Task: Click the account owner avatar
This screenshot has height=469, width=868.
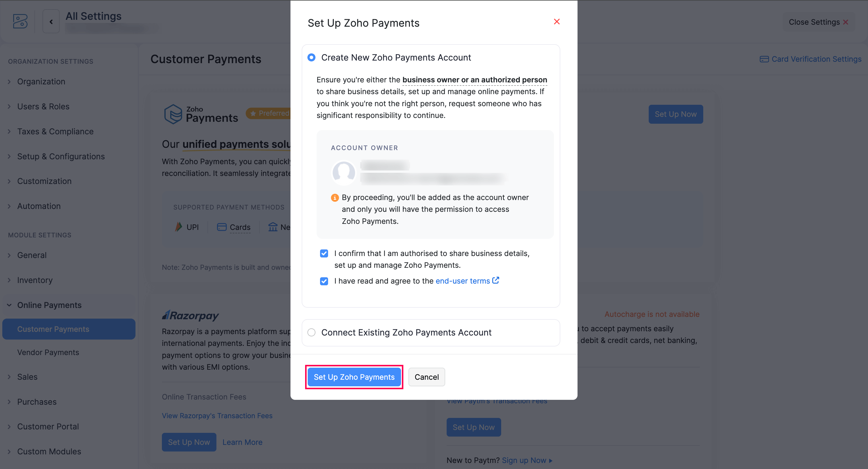Action: click(344, 172)
